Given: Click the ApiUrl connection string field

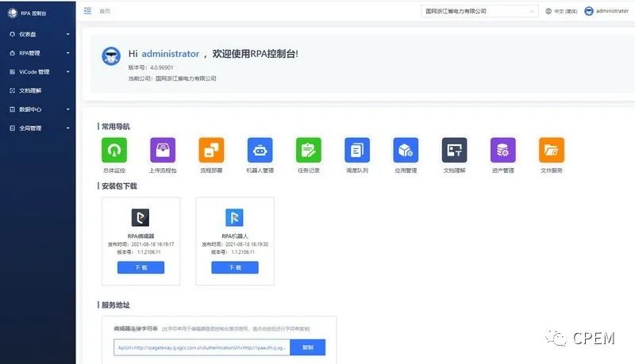Looking at the screenshot, I should (x=202, y=347).
